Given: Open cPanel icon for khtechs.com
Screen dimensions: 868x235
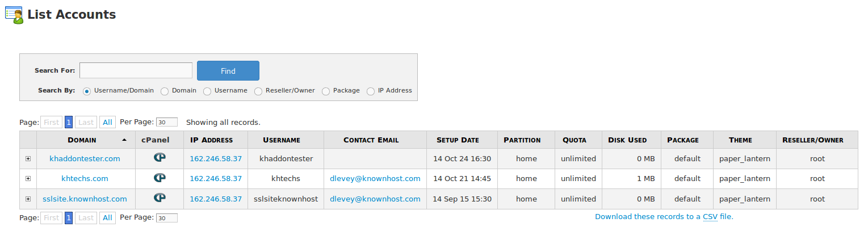Looking at the screenshot, I should 160,178.
